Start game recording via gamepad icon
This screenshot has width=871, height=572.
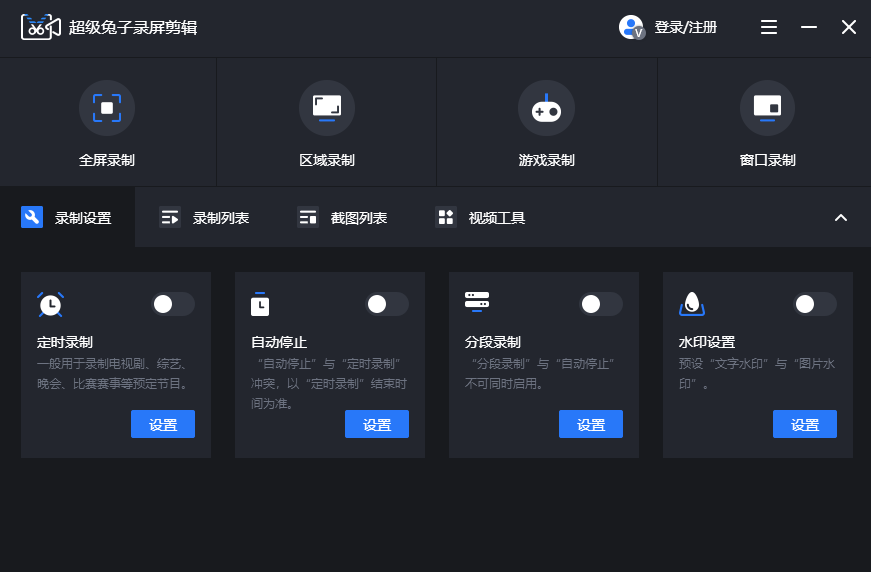tap(546, 108)
